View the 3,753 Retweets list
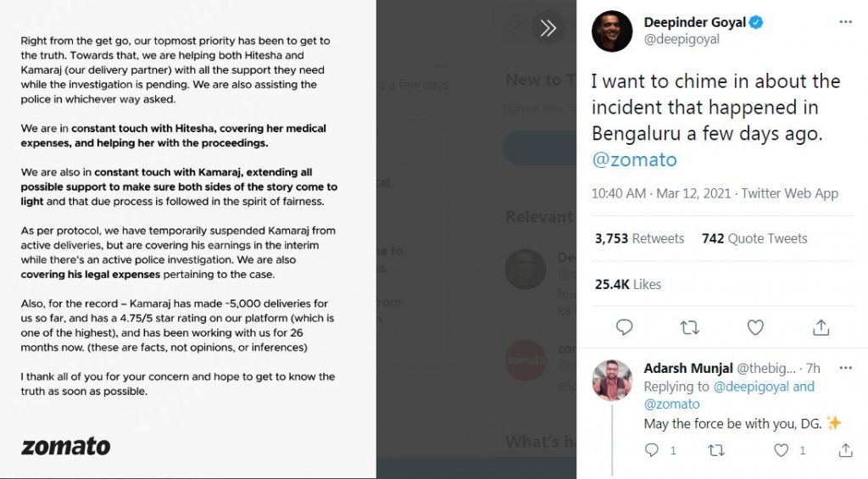 click(x=639, y=239)
